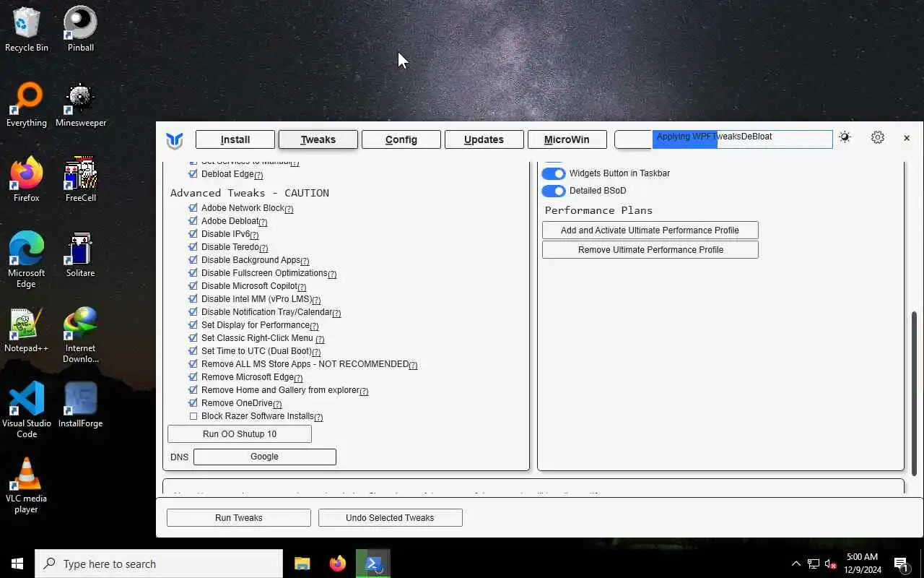Viewport: 924px width, 578px height.
Task: Open InstallForge desktop icon
Action: (x=80, y=405)
